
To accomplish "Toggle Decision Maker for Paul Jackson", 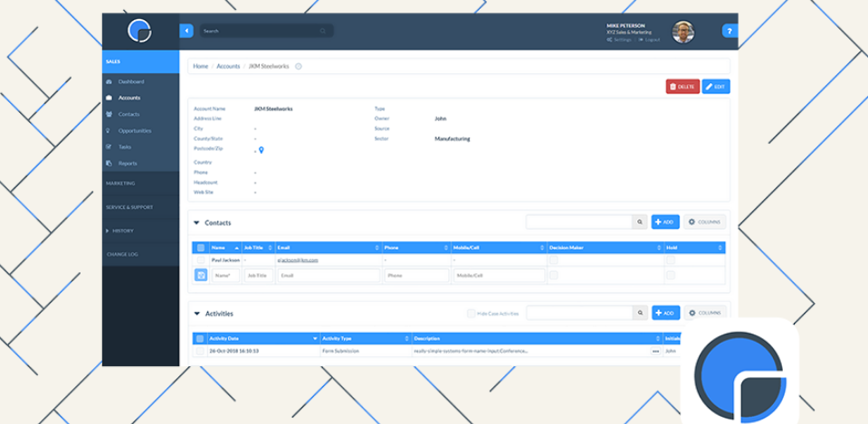I will point(554,259).
